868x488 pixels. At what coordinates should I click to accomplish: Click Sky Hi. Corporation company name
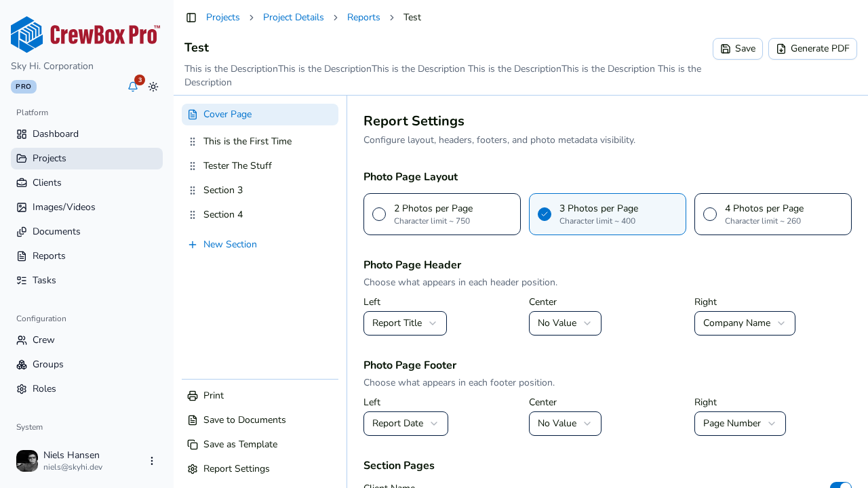52,66
